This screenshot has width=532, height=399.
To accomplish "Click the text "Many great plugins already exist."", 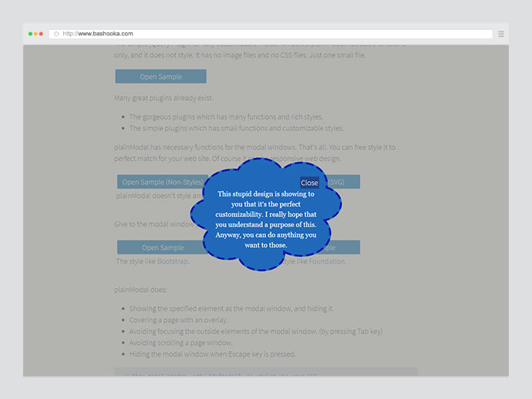I will click(x=163, y=98).
